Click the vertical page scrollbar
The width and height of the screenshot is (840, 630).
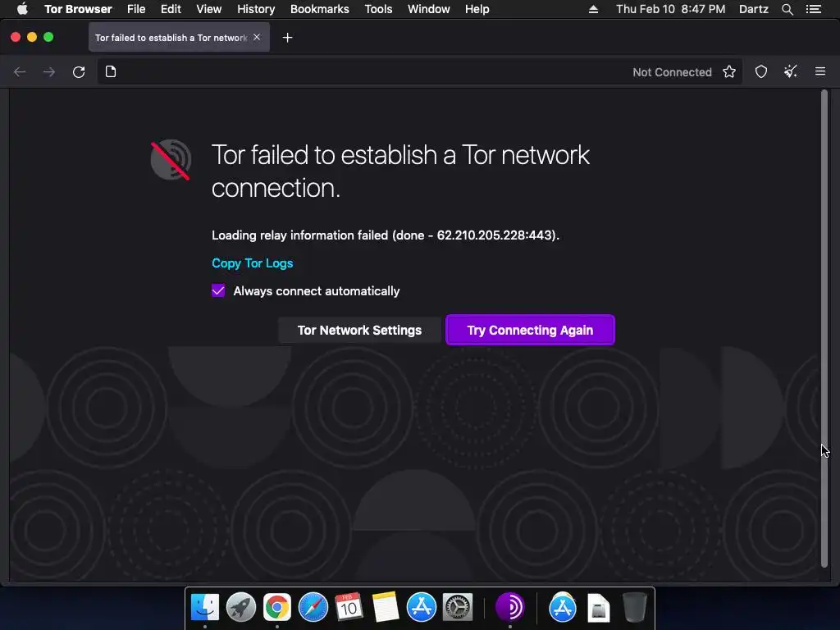824,328
